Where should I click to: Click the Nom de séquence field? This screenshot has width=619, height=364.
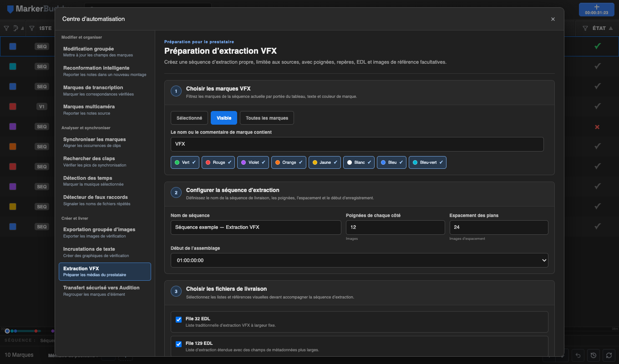click(256, 227)
